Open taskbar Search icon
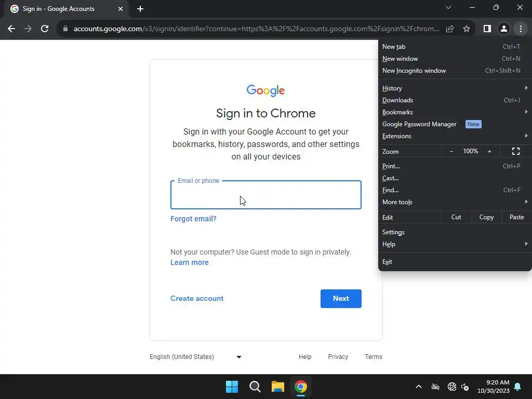Viewport: 532px width, 399px height. tap(255, 387)
